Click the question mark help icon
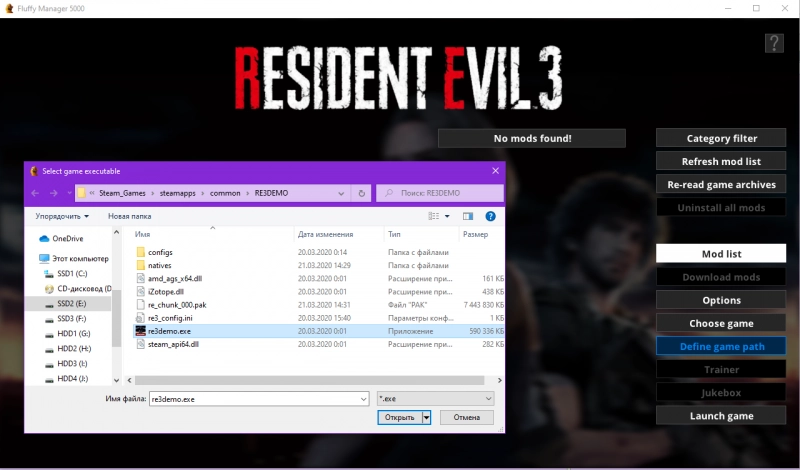The height and width of the screenshot is (470, 800). tap(774, 43)
